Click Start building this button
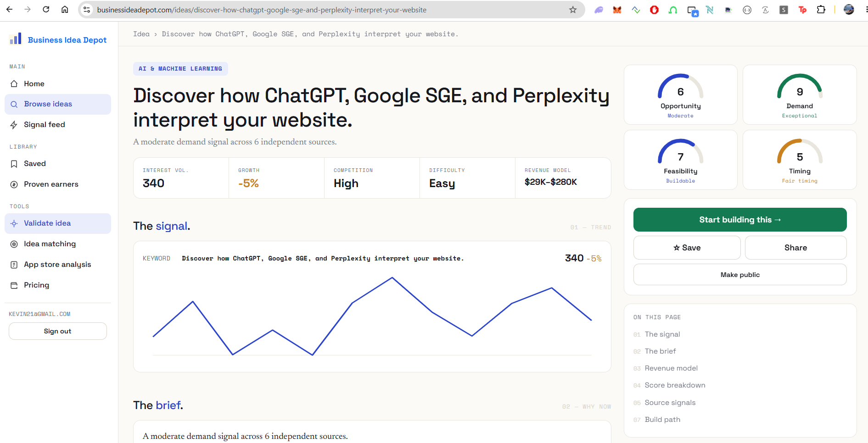The width and height of the screenshot is (868, 443). click(740, 220)
